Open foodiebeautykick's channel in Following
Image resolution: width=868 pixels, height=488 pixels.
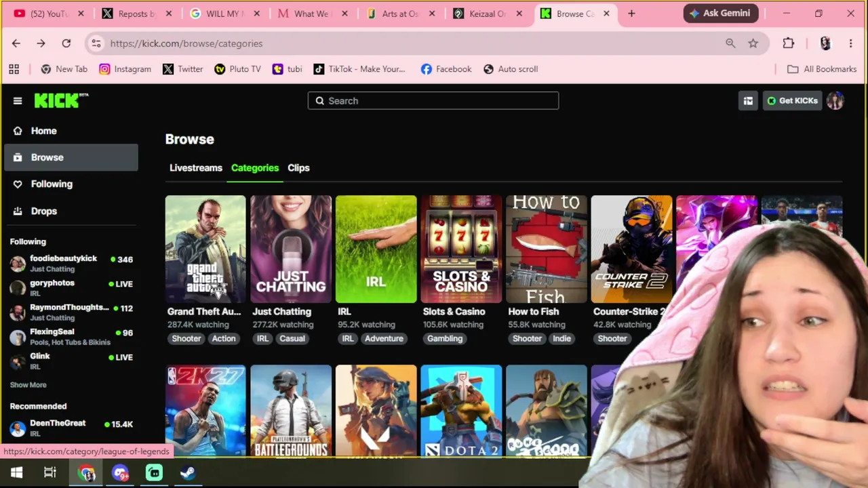[71, 264]
